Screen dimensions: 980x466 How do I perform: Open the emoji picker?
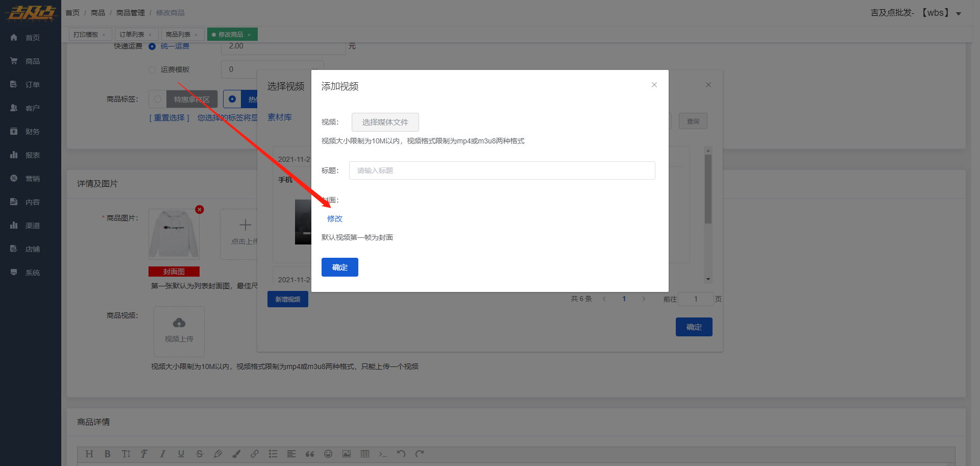click(328, 454)
